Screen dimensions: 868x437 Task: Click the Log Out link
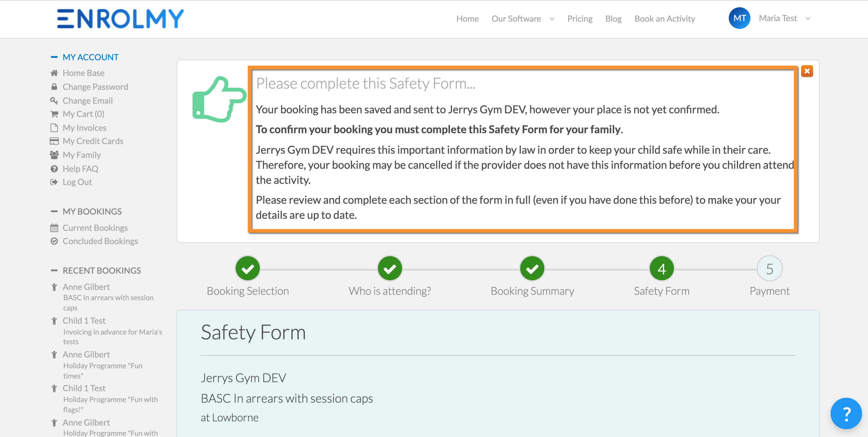(x=77, y=182)
